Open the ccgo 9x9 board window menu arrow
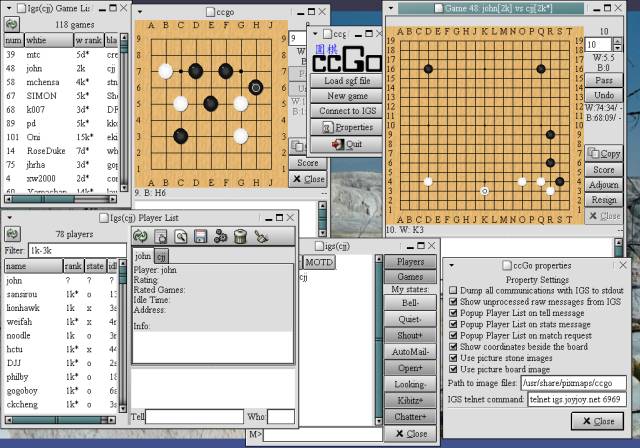 pos(140,12)
